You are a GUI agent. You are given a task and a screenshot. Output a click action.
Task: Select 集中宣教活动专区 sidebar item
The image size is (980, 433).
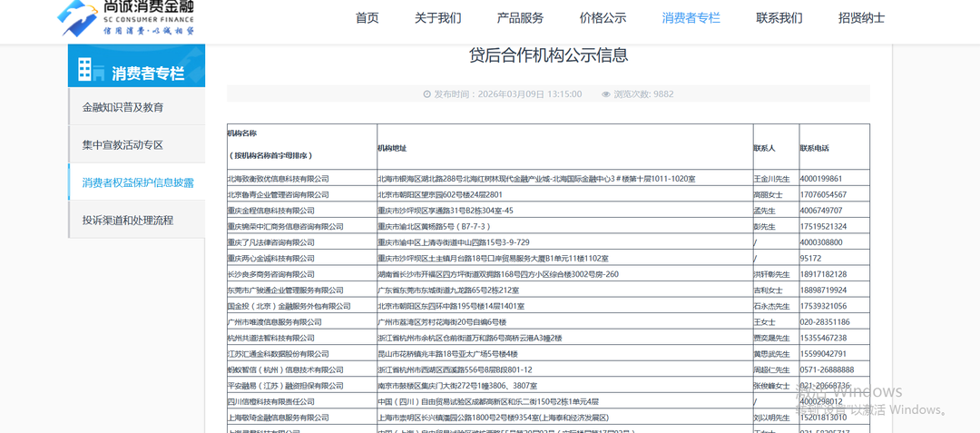pyautogui.click(x=123, y=144)
